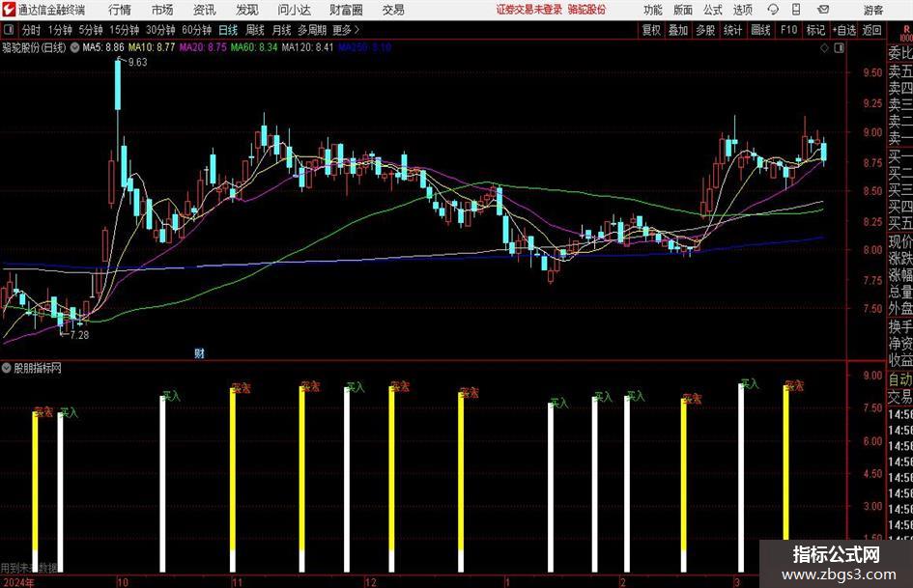The height and width of the screenshot is (588, 913).
Task: Open the F10 company info
Action: click(788, 30)
